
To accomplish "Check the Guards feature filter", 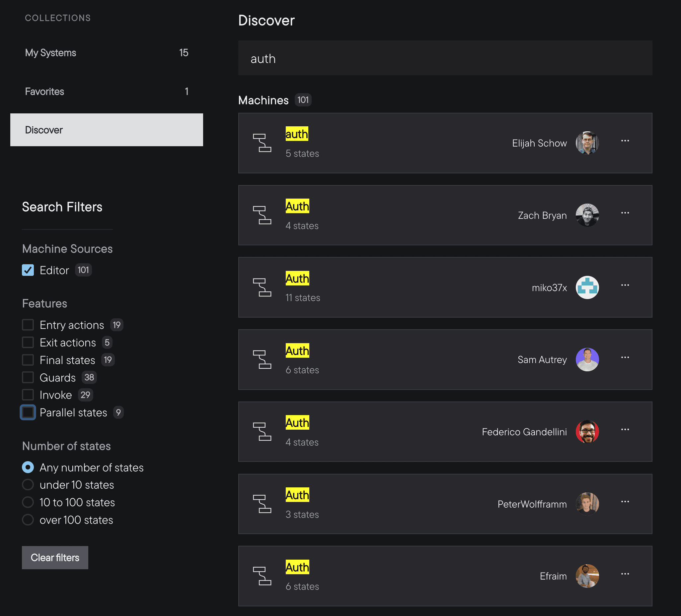I will point(28,377).
